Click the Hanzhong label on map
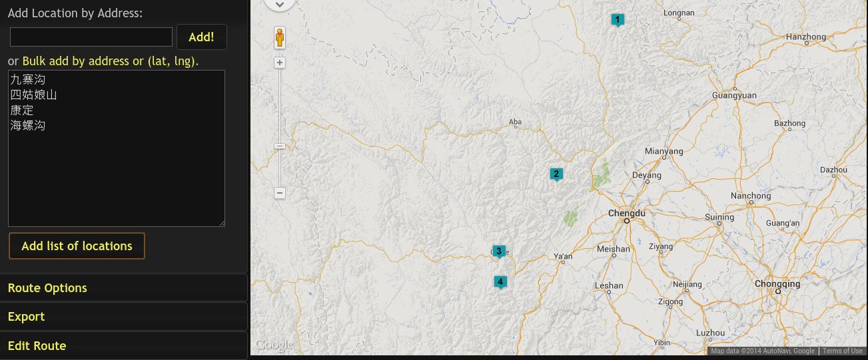The image size is (868, 360). [x=806, y=37]
